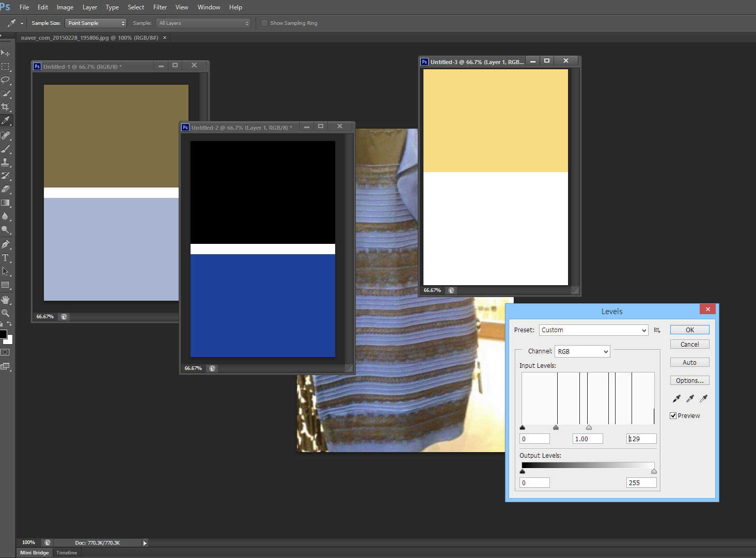Select the Eraser tool
Screen dimensions: 756x558
[6, 189]
